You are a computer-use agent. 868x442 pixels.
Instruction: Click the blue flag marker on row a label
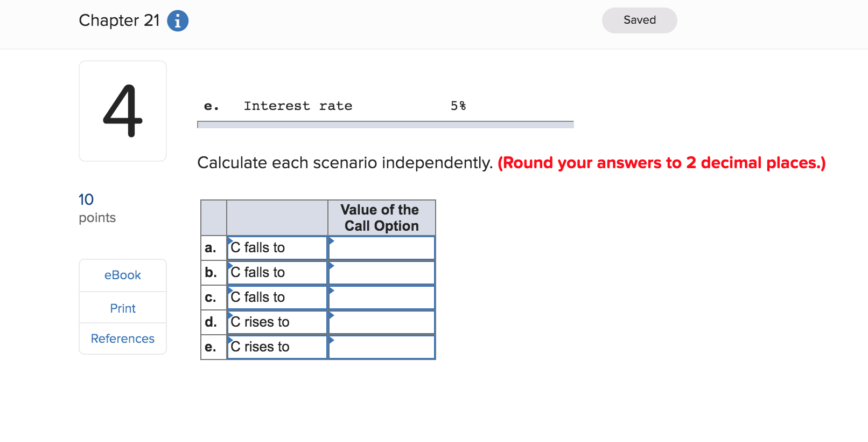tap(229, 241)
